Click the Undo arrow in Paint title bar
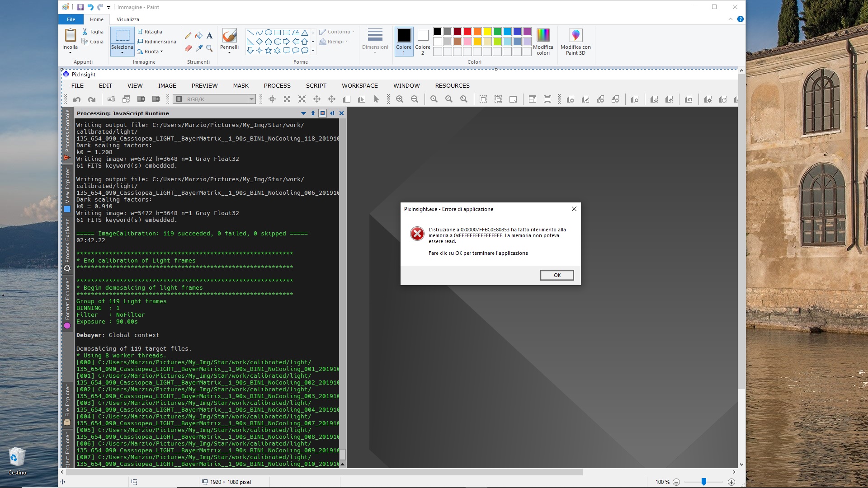This screenshot has height=488, width=868. click(90, 7)
